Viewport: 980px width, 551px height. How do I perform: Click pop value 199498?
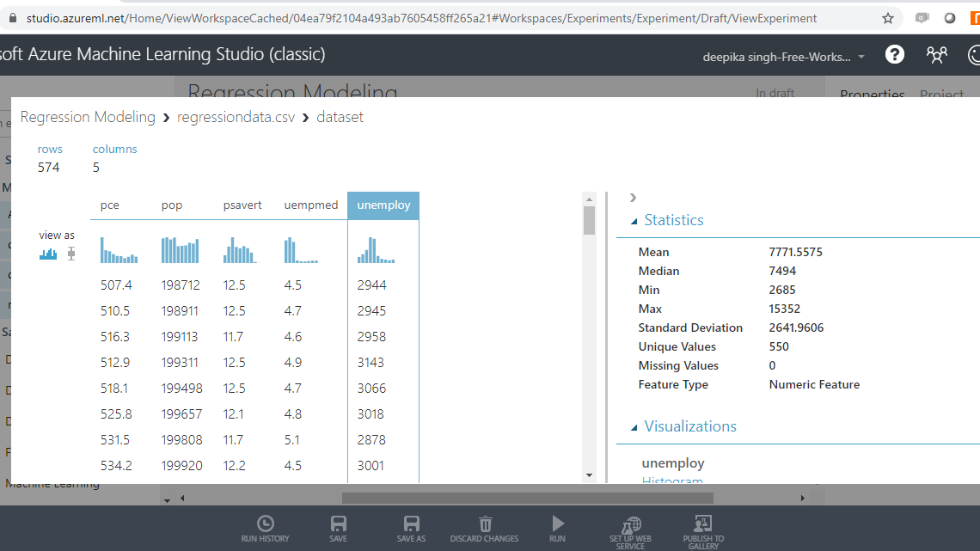[182, 388]
